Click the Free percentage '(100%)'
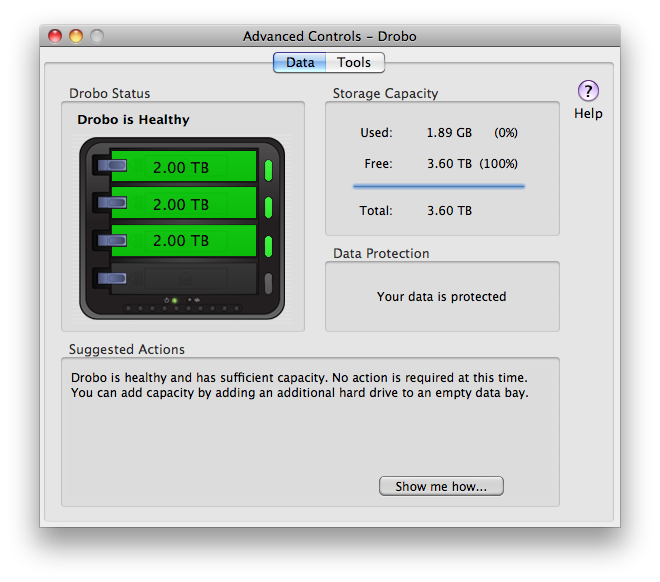The width and height of the screenshot is (660, 582). click(x=498, y=164)
